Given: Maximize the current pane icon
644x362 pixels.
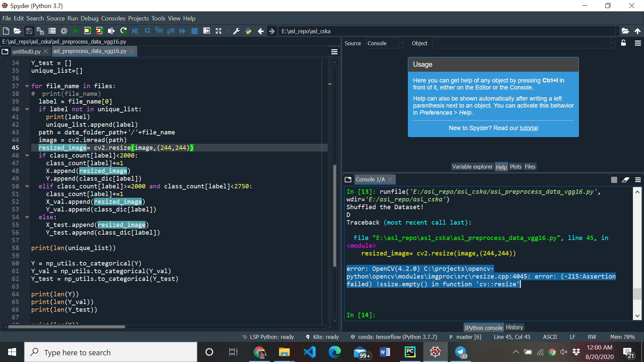Looking at the screenshot, I should click(219, 31).
